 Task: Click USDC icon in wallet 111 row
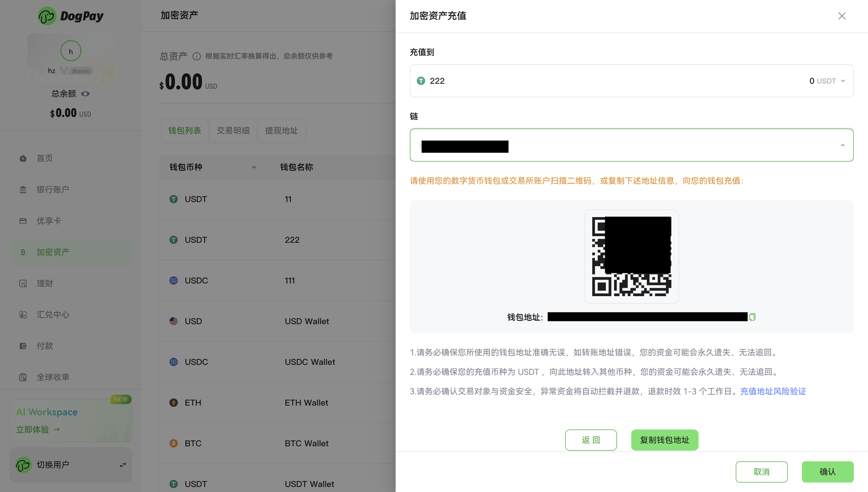pyautogui.click(x=174, y=281)
